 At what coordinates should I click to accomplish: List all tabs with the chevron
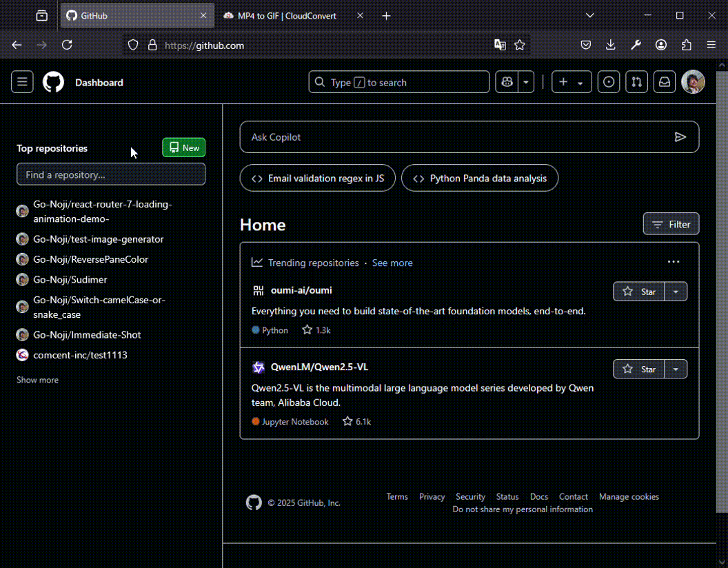tap(589, 16)
